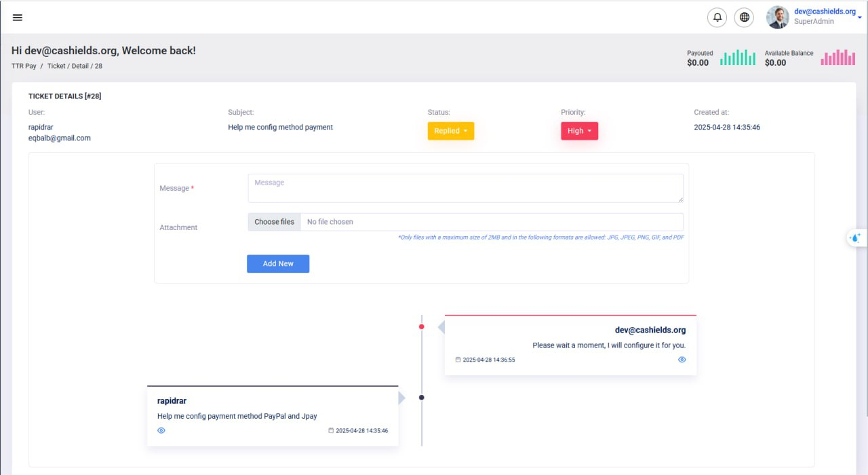Open the High priority dropdown
Screen dimensions: 868x475
pos(579,131)
